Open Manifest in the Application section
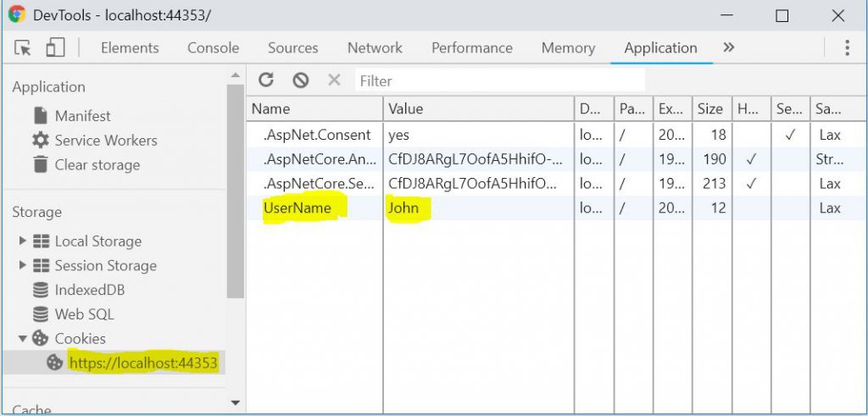 (82, 116)
